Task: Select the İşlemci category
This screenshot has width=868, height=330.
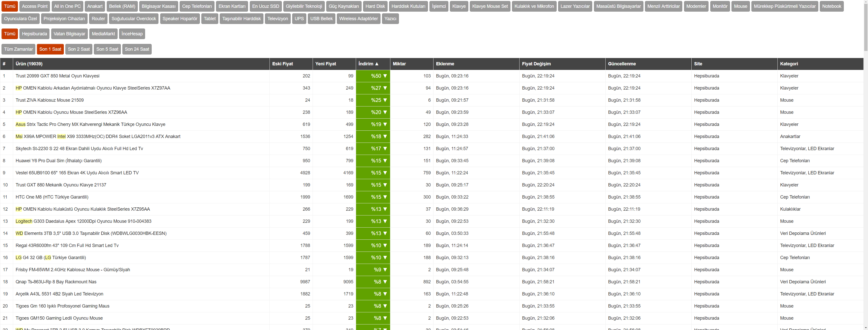Action: [x=439, y=6]
